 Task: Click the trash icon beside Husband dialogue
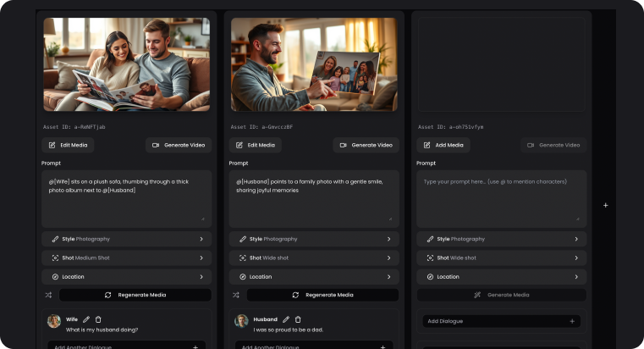298,319
